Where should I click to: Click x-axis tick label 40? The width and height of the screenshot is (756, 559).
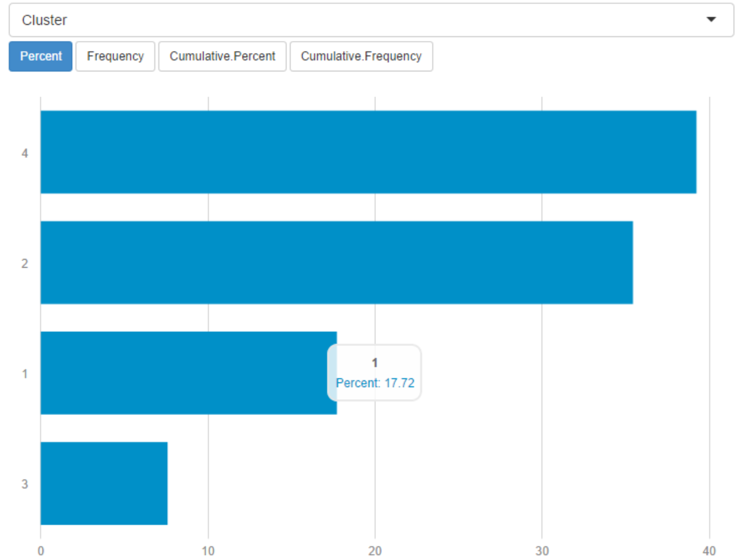pyautogui.click(x=710, y=551)
